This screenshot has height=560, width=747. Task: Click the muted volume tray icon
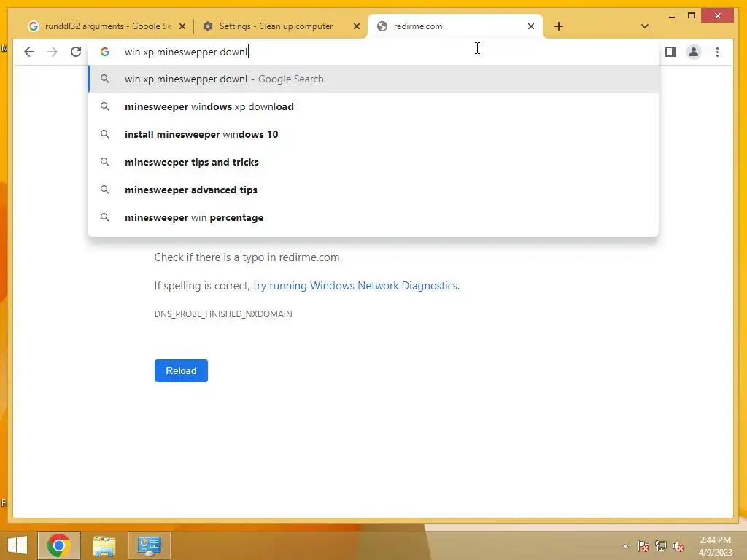(678, 546)
